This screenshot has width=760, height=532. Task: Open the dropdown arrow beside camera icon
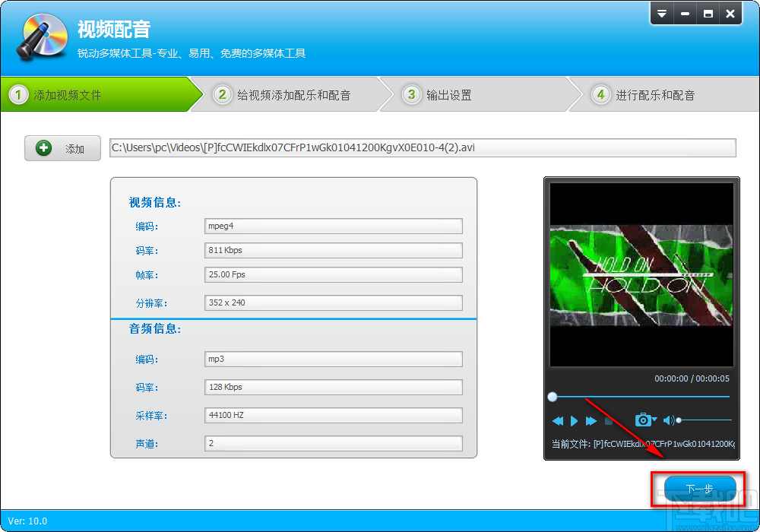(x=655, y=419)
